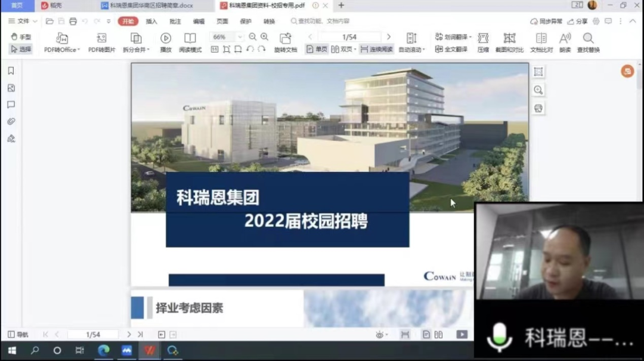Switch to 单页 single page view
The height and width of the screenshot is (361, 644).
317,50
